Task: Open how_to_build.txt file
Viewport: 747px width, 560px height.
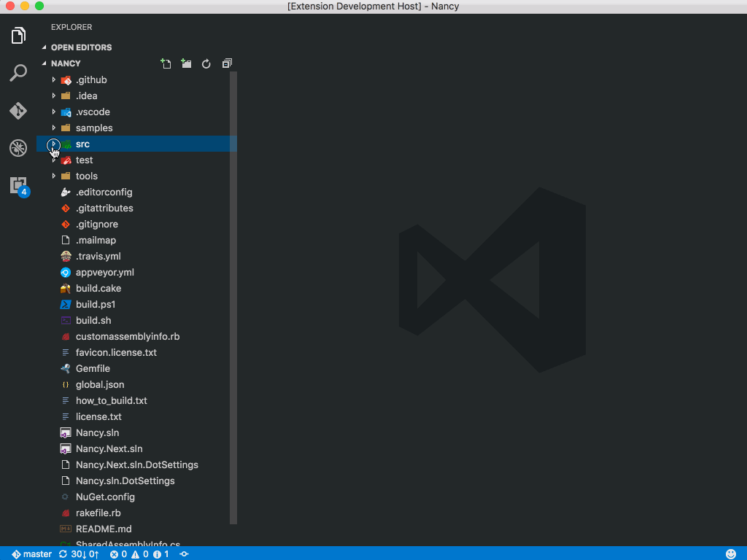Action: coord(136,400)
